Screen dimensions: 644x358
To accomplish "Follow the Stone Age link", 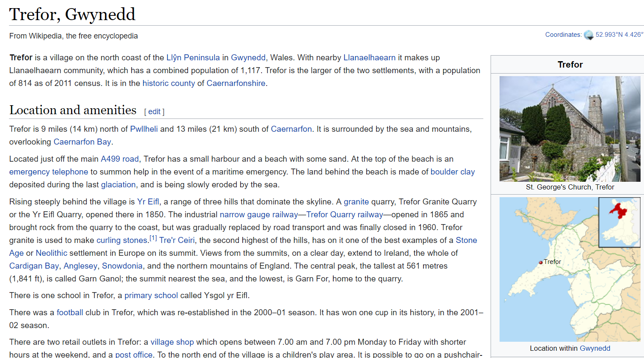I will pyautogui.click(x=466, y=240).
